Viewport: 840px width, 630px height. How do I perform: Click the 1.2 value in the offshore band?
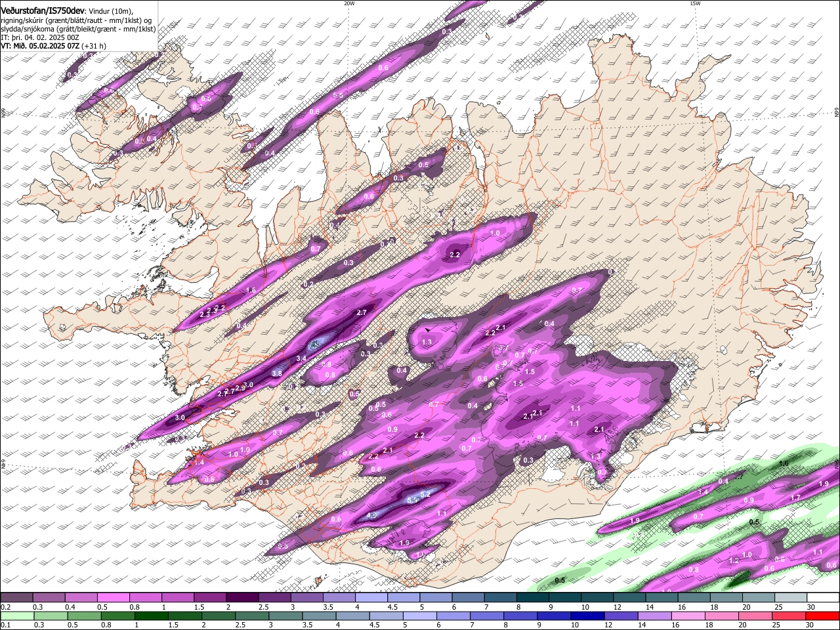click(734, 561)
